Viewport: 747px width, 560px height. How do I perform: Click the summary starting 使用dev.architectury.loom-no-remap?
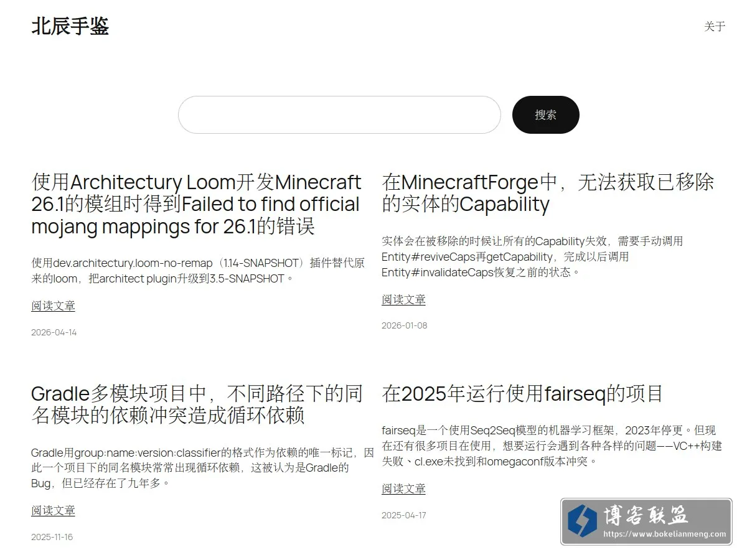pos(198,271)
